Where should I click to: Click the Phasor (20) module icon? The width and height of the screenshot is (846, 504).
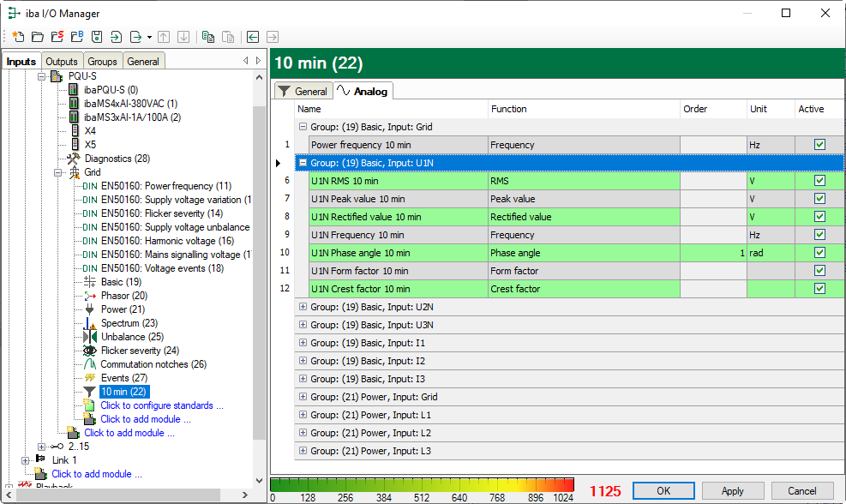pos(89,296)
